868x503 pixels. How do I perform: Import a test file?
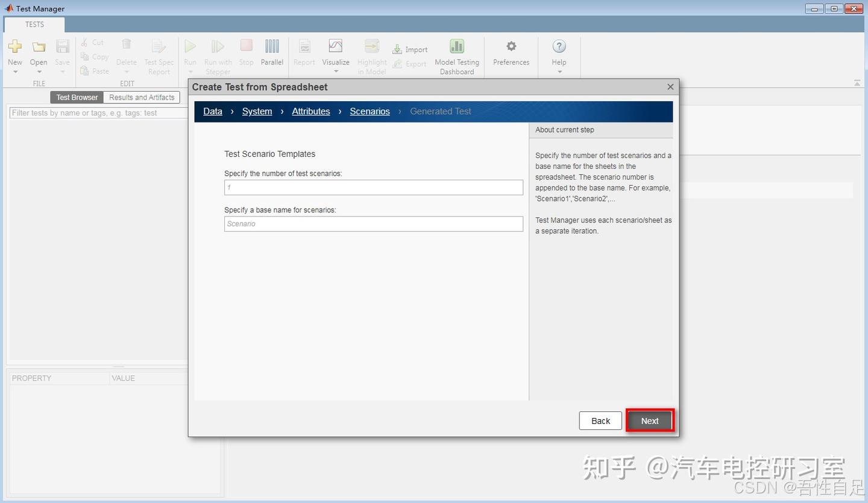(410, 49)
